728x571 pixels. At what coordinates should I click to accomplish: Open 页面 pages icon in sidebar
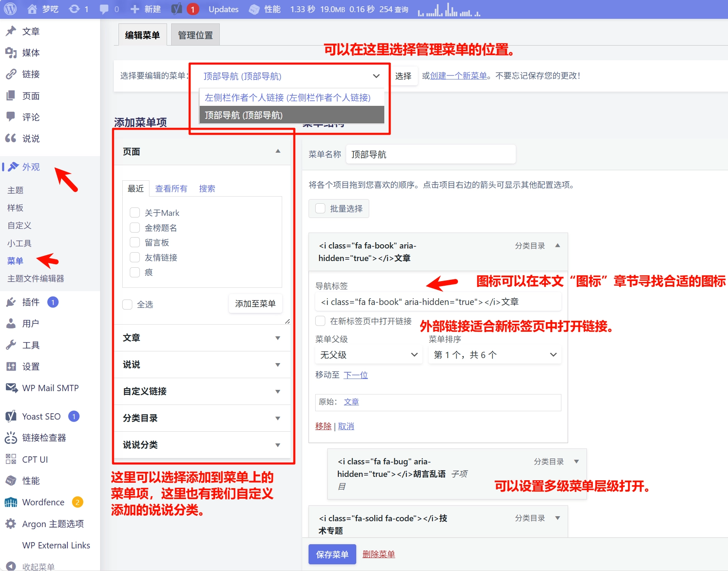tap(11, 96)
